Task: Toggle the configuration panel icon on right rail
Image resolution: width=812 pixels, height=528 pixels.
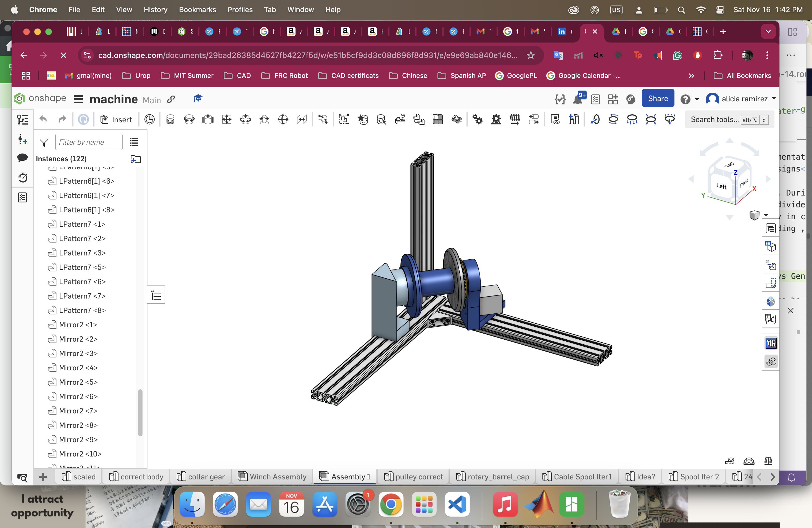Action: click(x=771, y=246)
